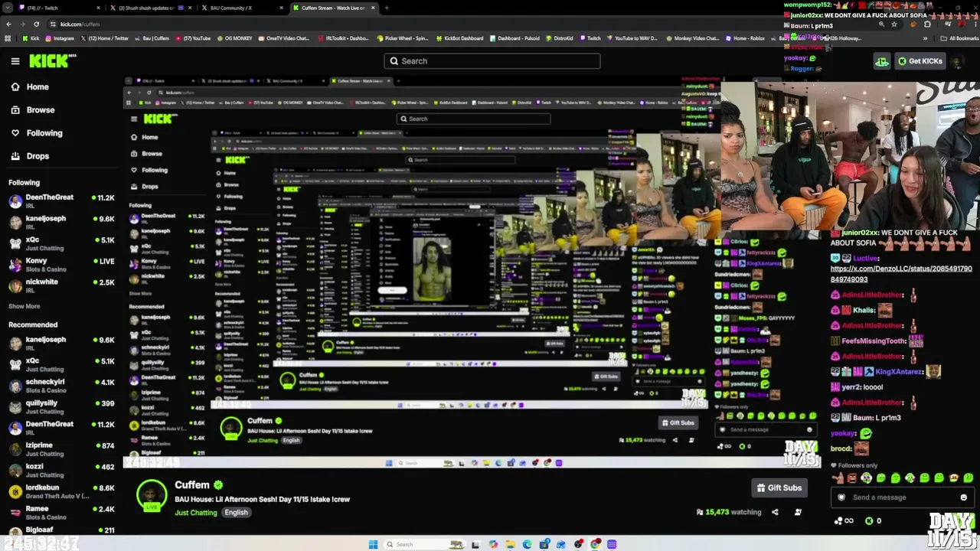Go back in the browser
Image resolution: width=980 pixels, height=551 pixels.
(x=8, y=24)
